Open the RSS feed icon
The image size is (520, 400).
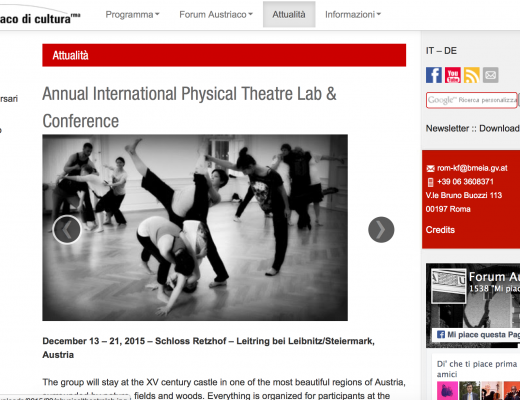[x=472, y=75]
